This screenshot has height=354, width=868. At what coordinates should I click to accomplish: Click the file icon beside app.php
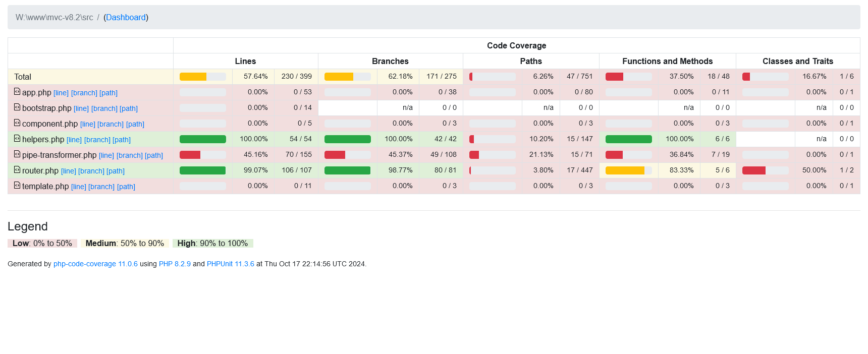point(17,92)
